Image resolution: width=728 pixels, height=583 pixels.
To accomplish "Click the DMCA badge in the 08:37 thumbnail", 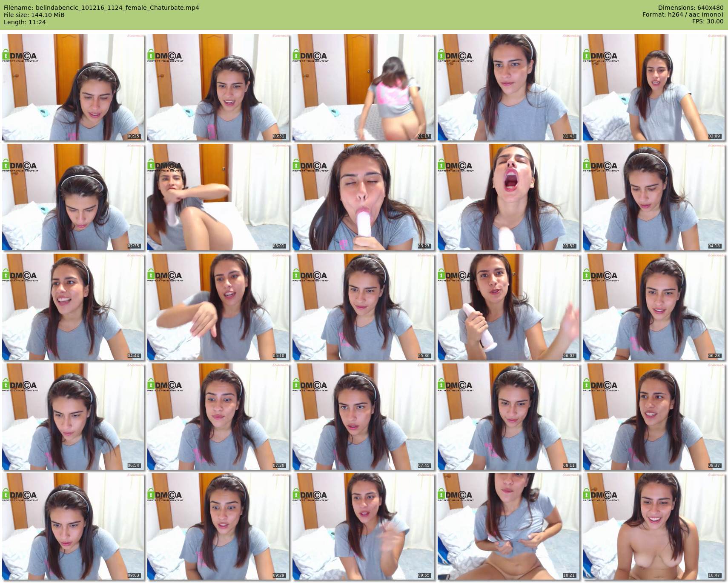I will 601,386.
